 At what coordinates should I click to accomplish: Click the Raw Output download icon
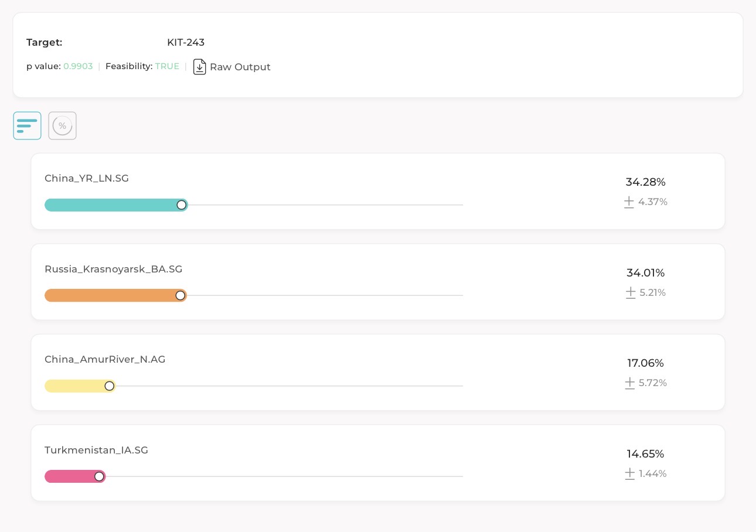(200, 67)
